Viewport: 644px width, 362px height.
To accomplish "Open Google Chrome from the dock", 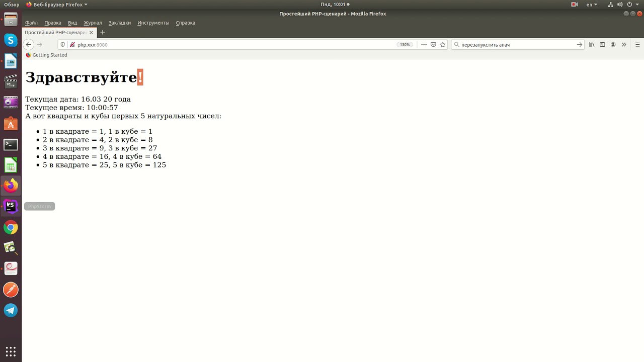I will coord(11,228).
